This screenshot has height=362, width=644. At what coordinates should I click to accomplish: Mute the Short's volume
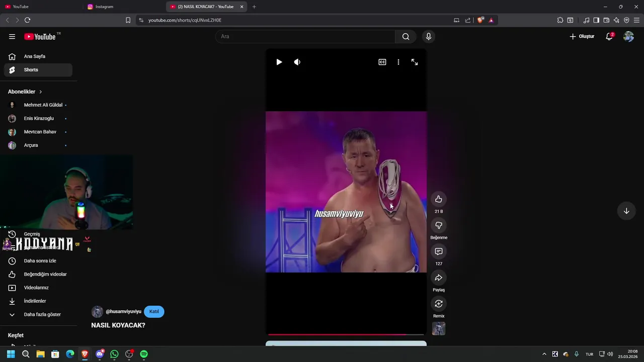(x=297, y=62)
